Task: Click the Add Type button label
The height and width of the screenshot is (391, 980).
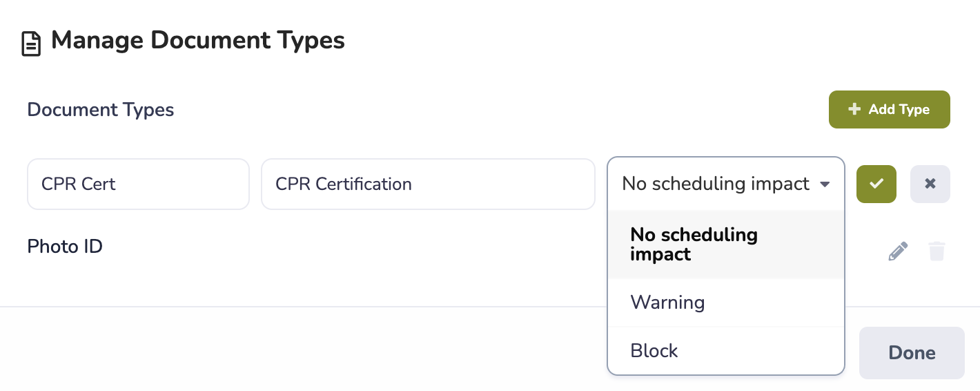Action: pyautogui.click(x=899, y=109)
